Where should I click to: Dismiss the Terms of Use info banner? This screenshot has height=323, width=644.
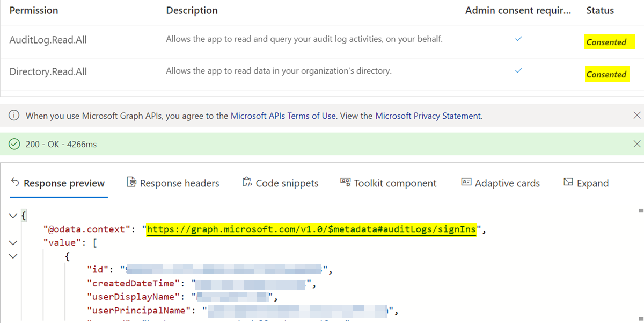(637, 116)
